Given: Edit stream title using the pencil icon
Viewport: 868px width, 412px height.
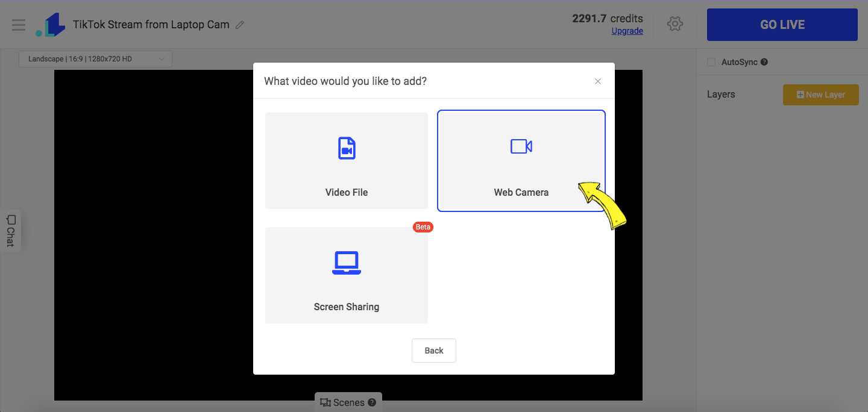Looking at the screenshot, I should 240,24.
